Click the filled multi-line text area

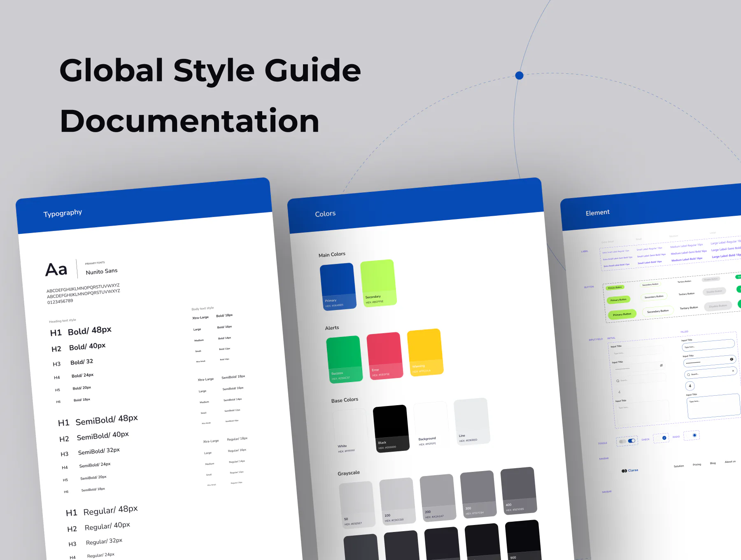pos(714,406)
